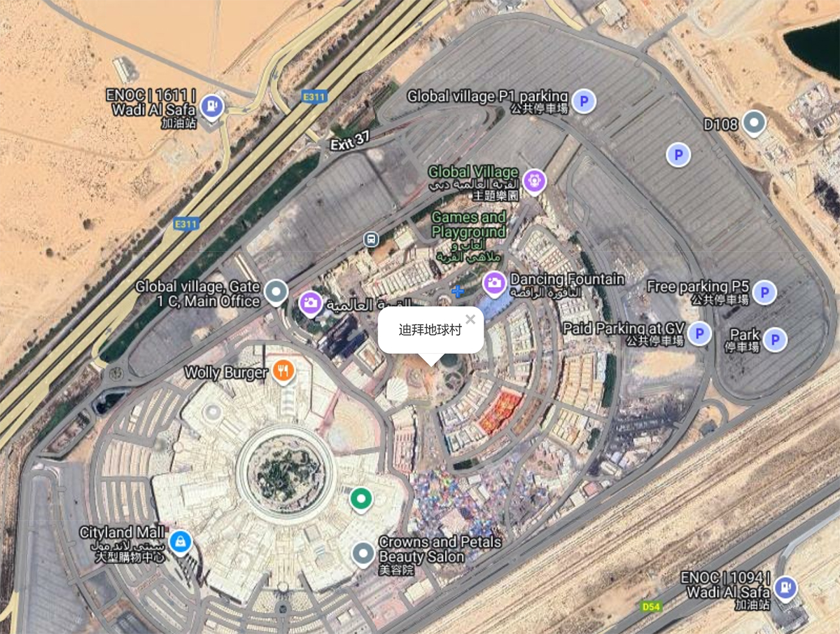This screenshot has width=840, height=634.
Task: Click the Paid Parking at GV icon
Action: (x=699, y=334)
